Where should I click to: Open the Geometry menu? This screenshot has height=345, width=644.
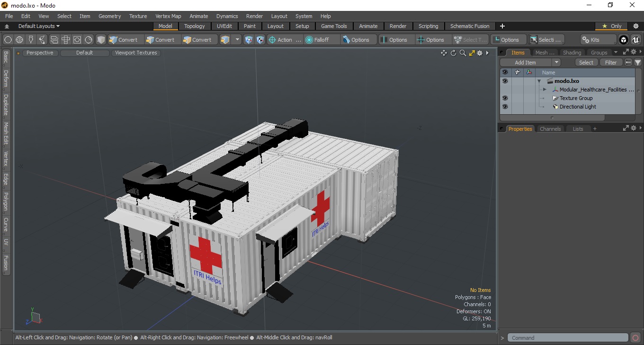point(110,16)
